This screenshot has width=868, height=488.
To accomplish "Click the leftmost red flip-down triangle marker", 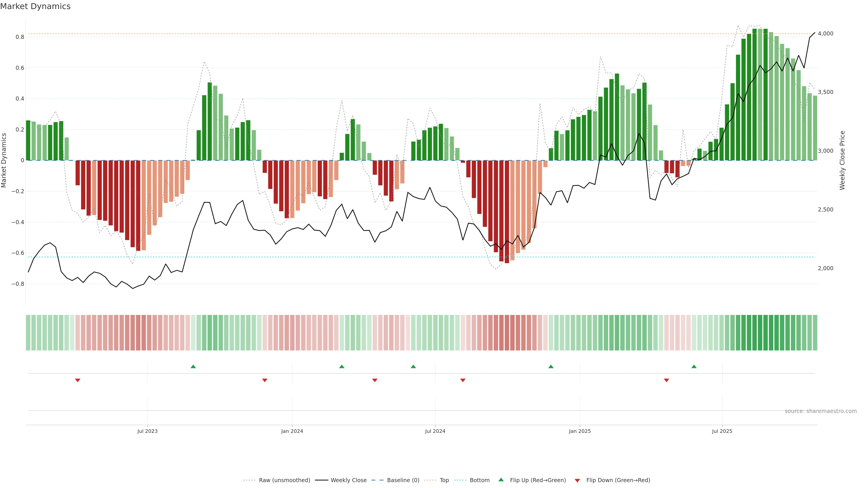I will point(78,380).
